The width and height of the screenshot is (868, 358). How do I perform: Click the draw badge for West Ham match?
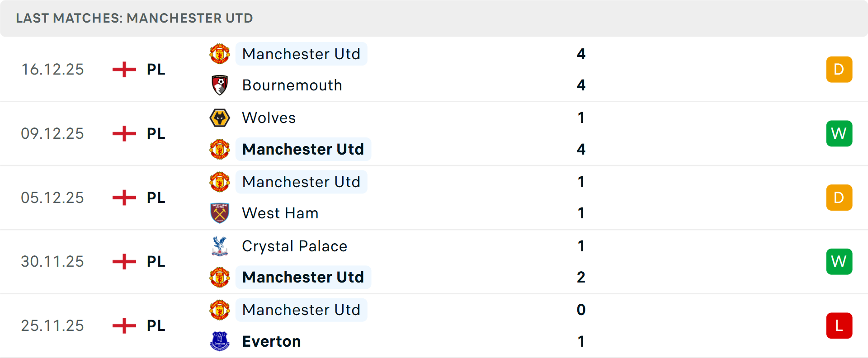click(839, 198)
